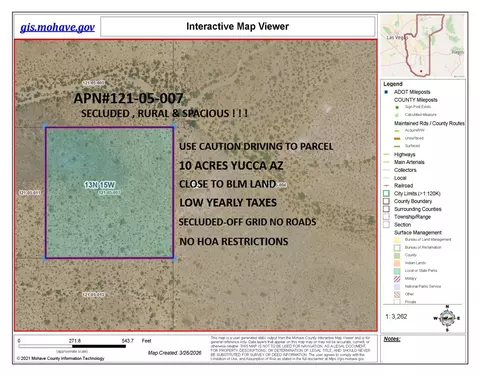This screenshot has width=480, height=376.
Task: Click the Interactive Map Viewer title box
Action: pos(238,26)
